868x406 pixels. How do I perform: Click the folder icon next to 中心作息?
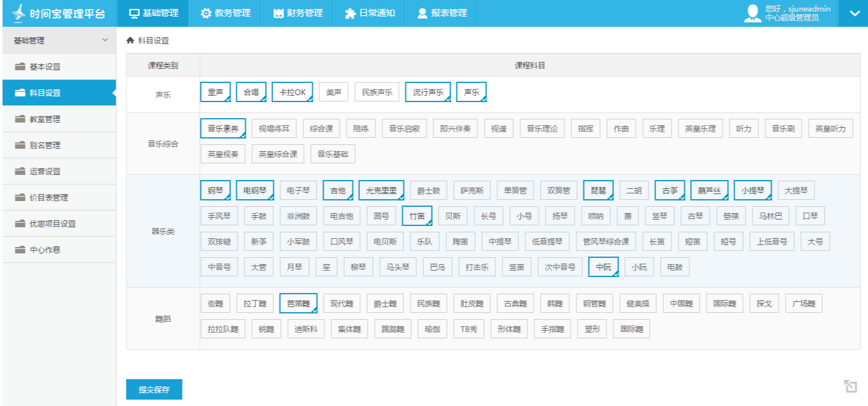coord(20,250)
